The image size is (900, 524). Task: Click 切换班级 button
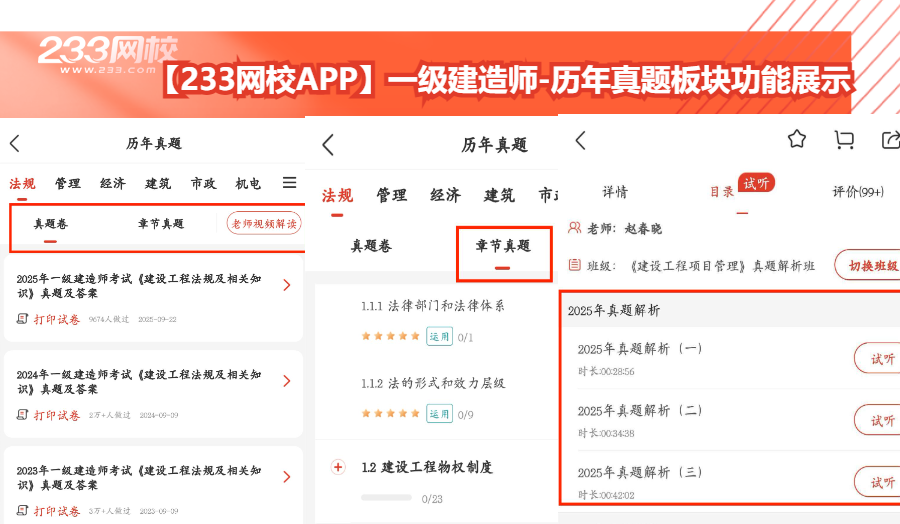(868, 265)
